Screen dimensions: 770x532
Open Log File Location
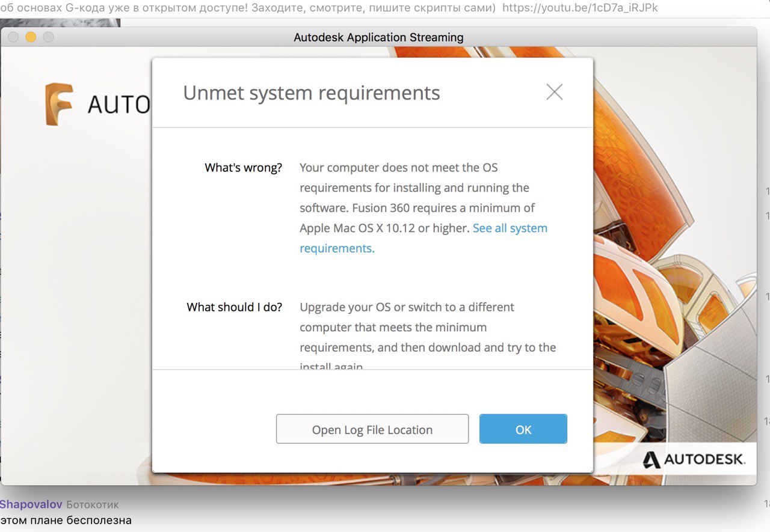[372, 429]
